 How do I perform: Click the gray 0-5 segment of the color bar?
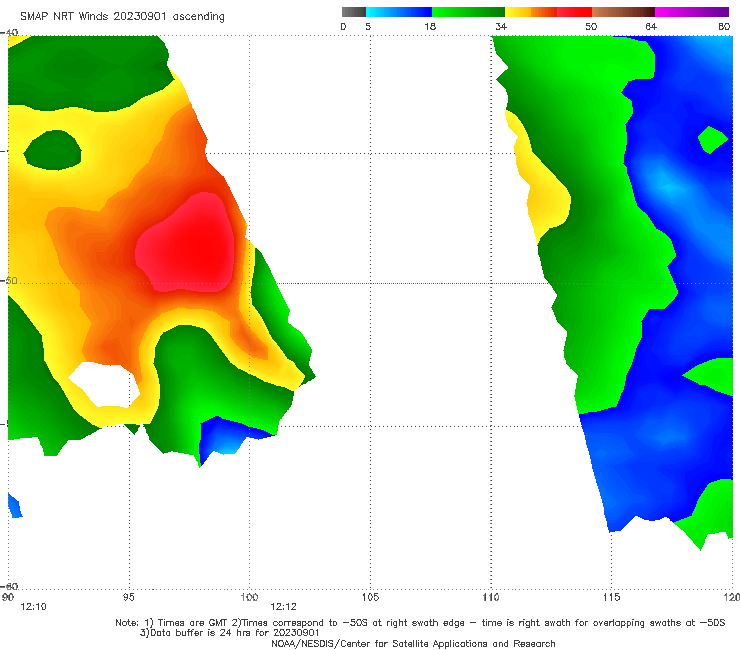(x=354, y=12)
